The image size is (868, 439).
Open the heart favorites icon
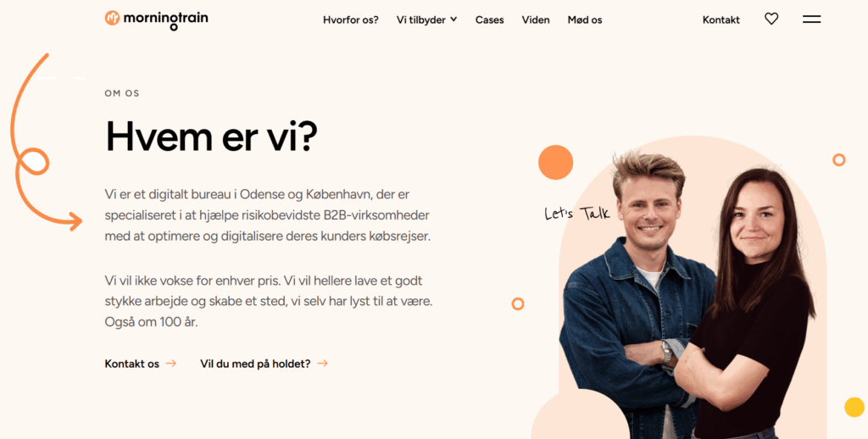click(771, 19)
